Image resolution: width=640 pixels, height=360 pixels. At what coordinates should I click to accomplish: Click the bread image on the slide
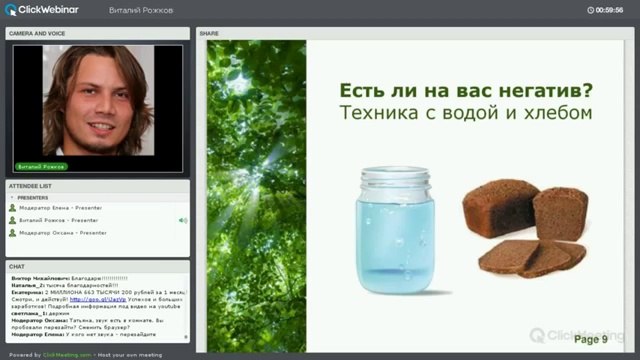point(526,229)
